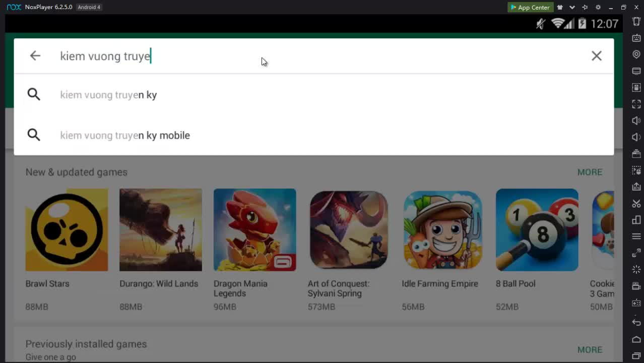The image size is (644, 363).
Task: Open NoxPlayer system settings gear
Action: [598, 7]
